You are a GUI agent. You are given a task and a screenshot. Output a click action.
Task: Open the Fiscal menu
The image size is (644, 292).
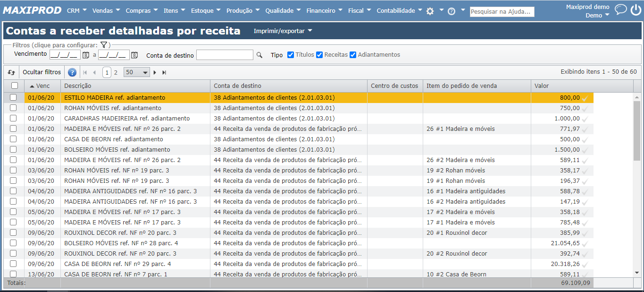pyautogui.click(x=360, y=10)
